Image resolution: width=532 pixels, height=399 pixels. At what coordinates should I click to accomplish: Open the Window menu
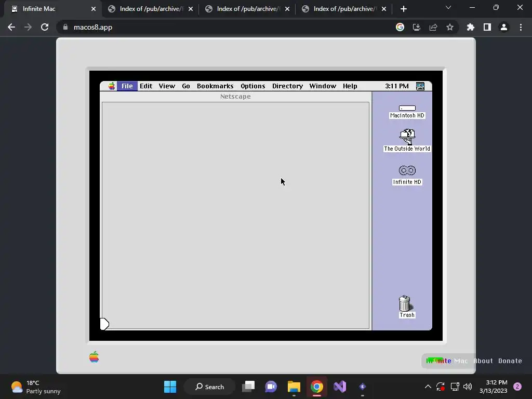323,86
